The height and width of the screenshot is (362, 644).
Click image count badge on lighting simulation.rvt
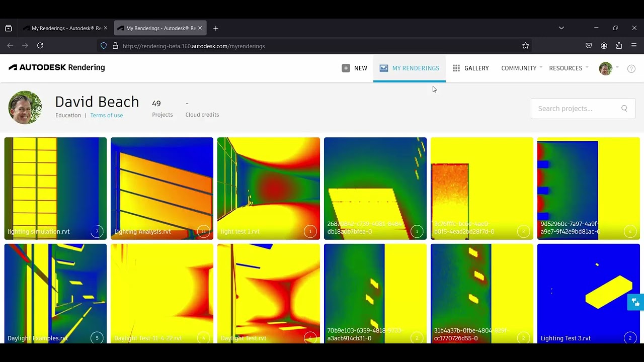tap(97, 232)
